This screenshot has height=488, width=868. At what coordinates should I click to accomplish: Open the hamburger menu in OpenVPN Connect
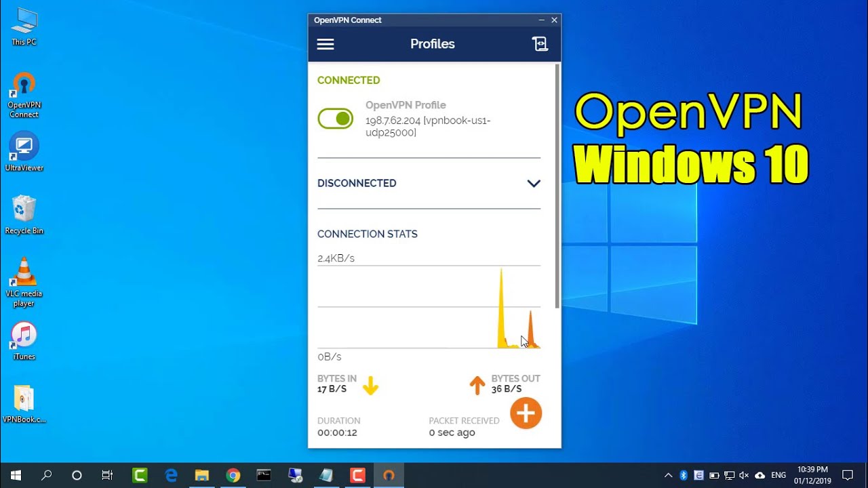pyautogui.click(x=325, y=44)
